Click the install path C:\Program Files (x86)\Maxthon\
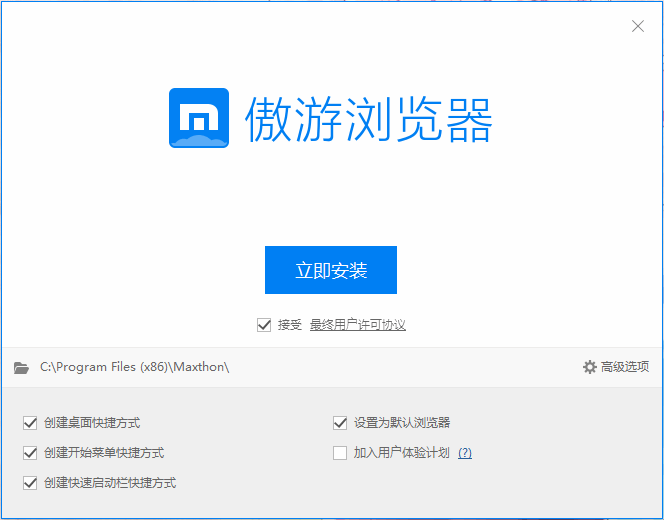 coord(135,367)
